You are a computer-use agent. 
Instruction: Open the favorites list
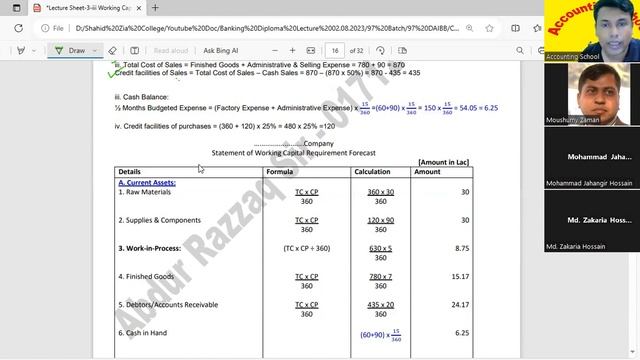tap(537, 28)
